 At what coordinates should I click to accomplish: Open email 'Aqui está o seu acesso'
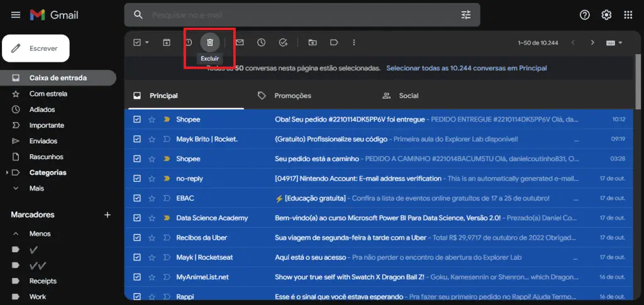311,257
